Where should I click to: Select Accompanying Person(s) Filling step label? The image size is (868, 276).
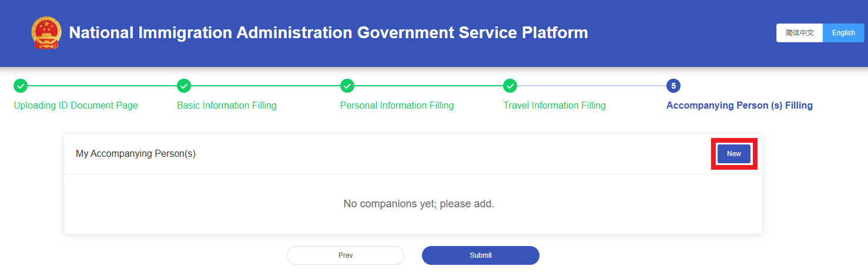pyautogui.click(x=739, y=106)
